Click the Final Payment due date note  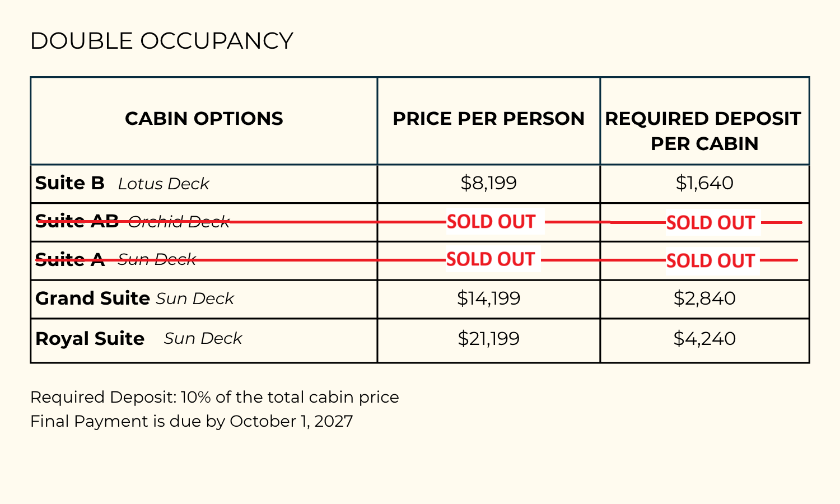point(192,421)
